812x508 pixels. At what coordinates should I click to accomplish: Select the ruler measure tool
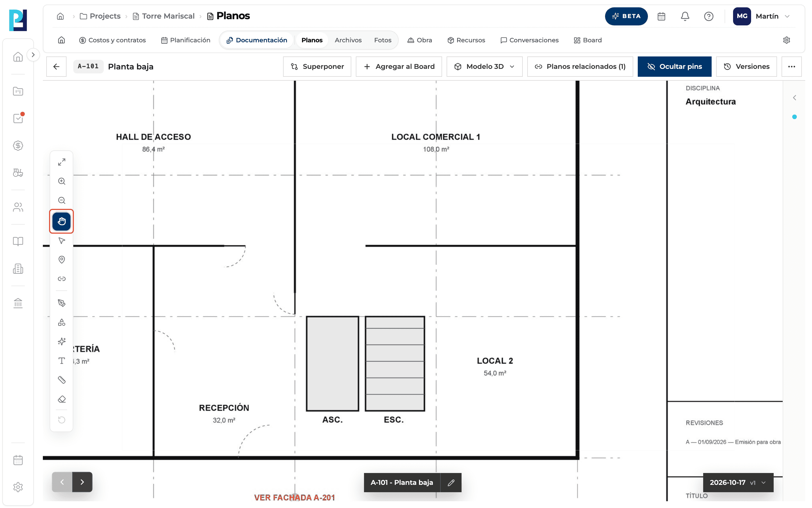pyautogui.click(x=61, y=380)
